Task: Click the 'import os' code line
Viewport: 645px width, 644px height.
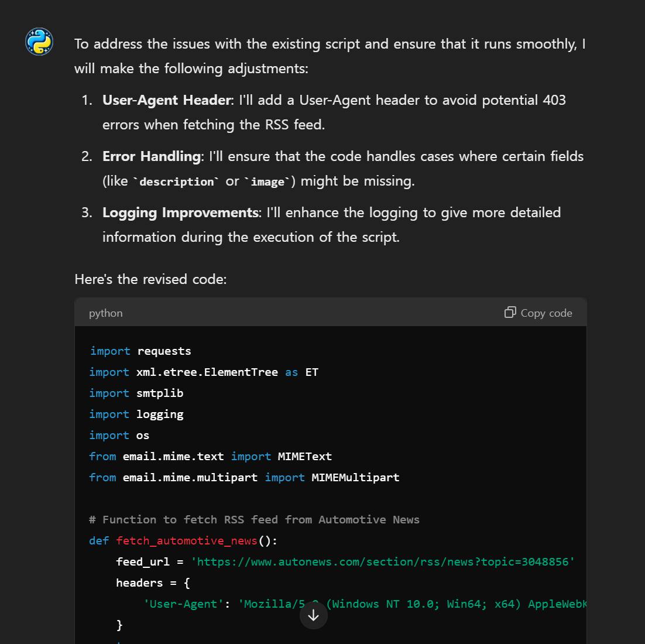Action: [119, 436]
